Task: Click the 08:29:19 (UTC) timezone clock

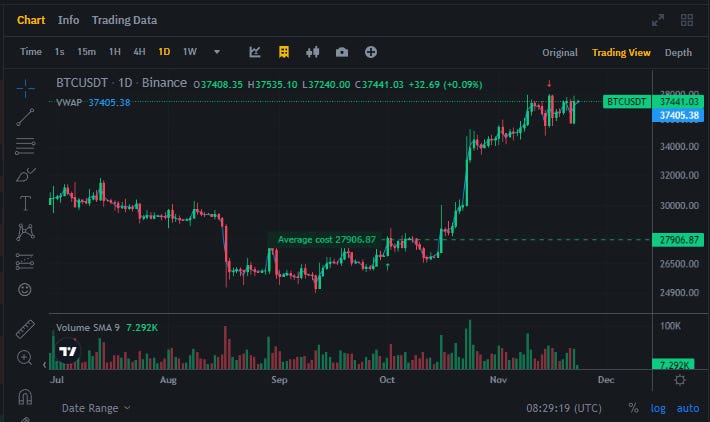Action: (x=564, y=408)
